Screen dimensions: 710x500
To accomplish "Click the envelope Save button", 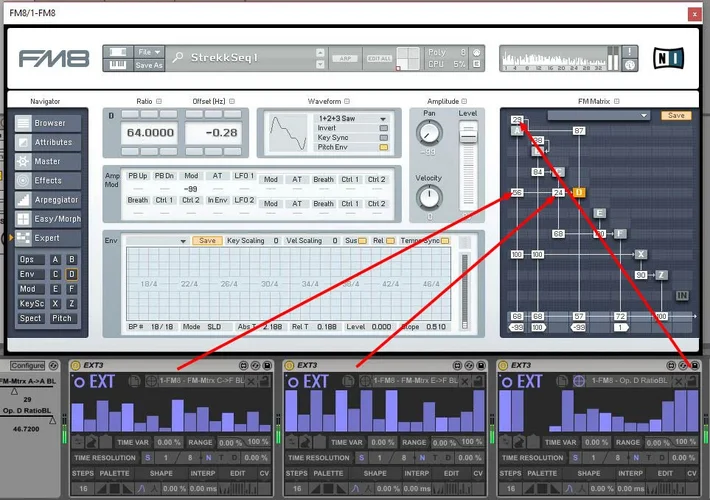I will [207, 240].
